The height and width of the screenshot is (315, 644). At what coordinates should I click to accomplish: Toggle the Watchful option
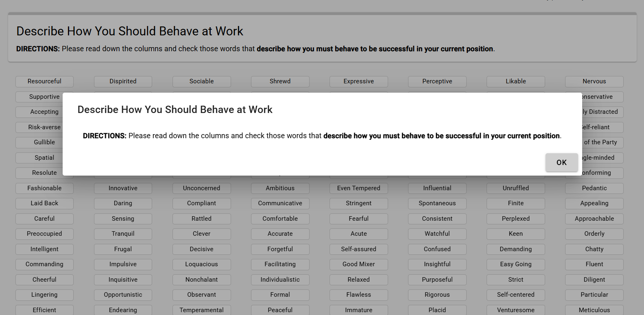pyautogui.click(x=437, y=234)
